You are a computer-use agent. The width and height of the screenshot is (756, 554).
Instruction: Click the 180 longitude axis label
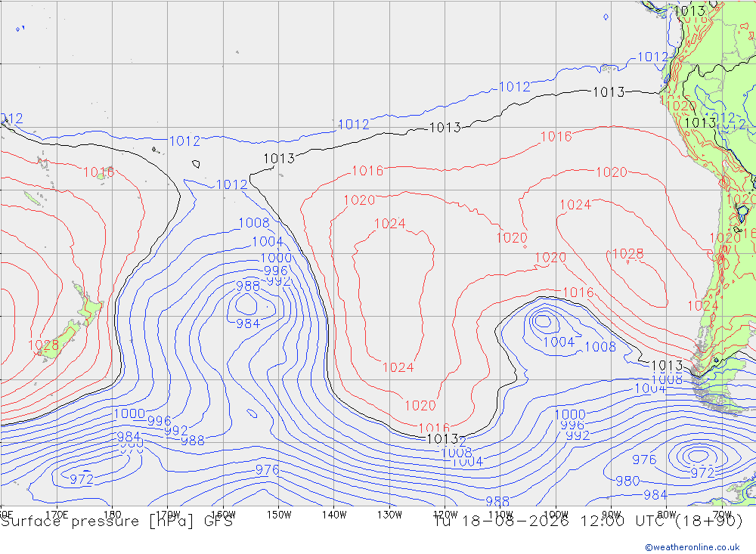[x=113, y=515]
